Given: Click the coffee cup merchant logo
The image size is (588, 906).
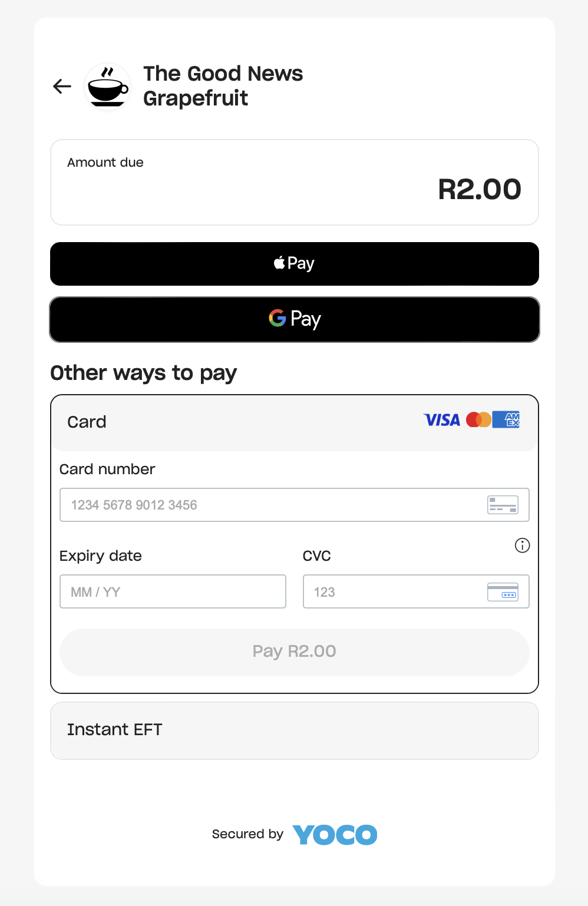Looking at the screenshot, I should pos(108,87).
